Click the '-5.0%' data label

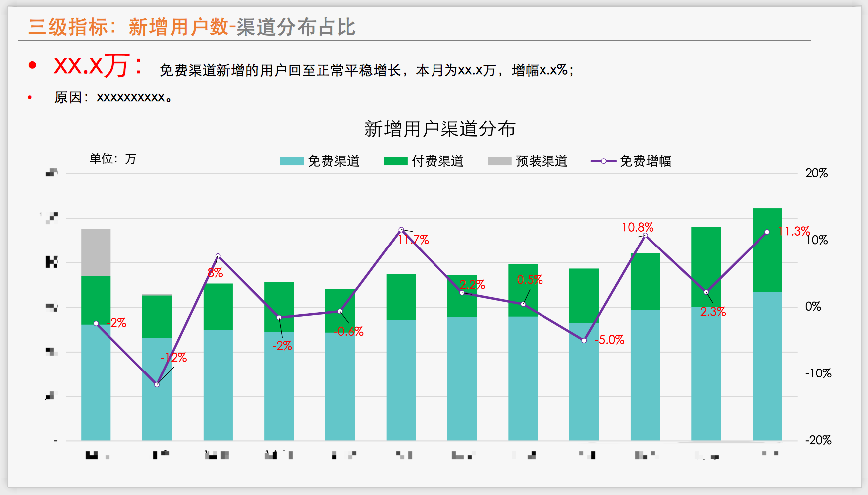(609, 340)
